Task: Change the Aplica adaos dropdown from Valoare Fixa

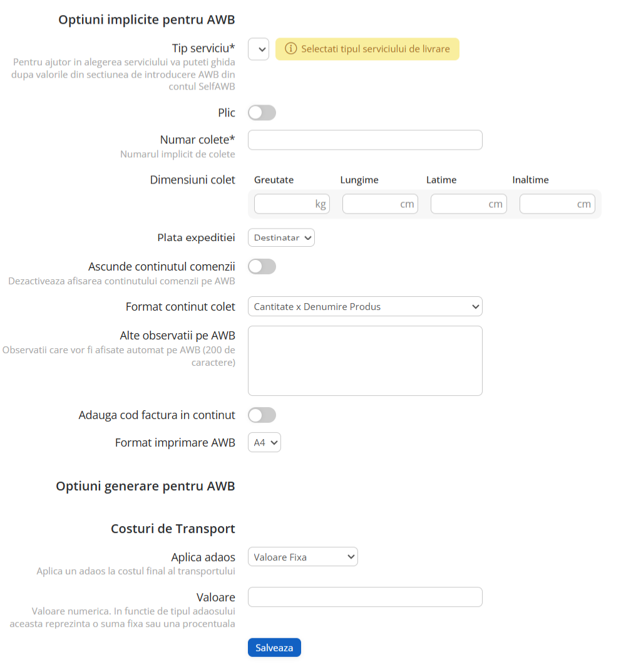Action: [x=302, y=556]
